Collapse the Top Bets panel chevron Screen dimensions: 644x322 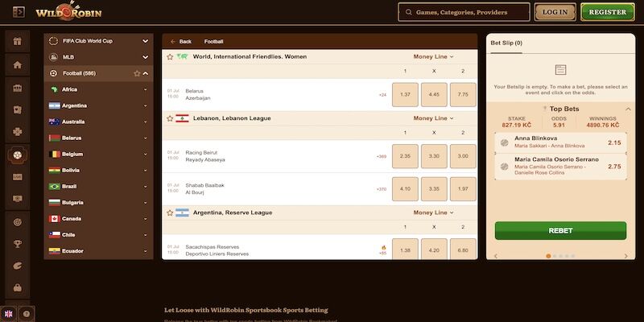tap(628, 109)
